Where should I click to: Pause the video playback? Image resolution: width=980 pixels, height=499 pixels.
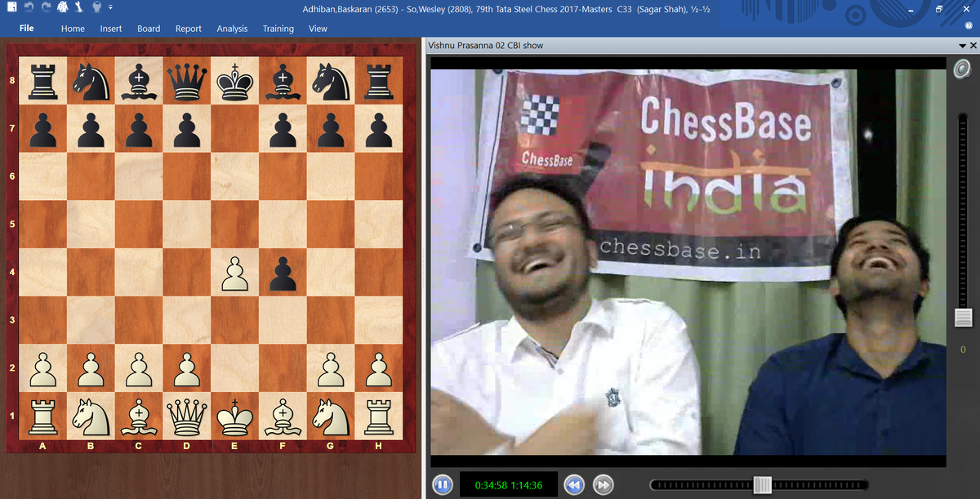click(x=442, y=485)
